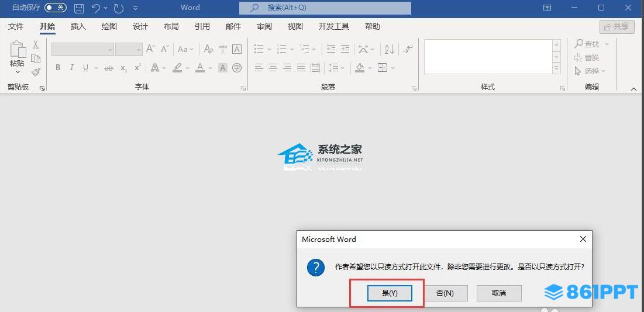Switch to the 设计 tab
The image size is (644, 312).
click(140, 27)
